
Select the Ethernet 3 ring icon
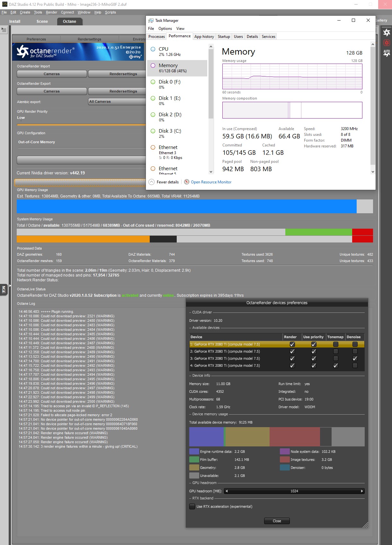coord(153,147)
